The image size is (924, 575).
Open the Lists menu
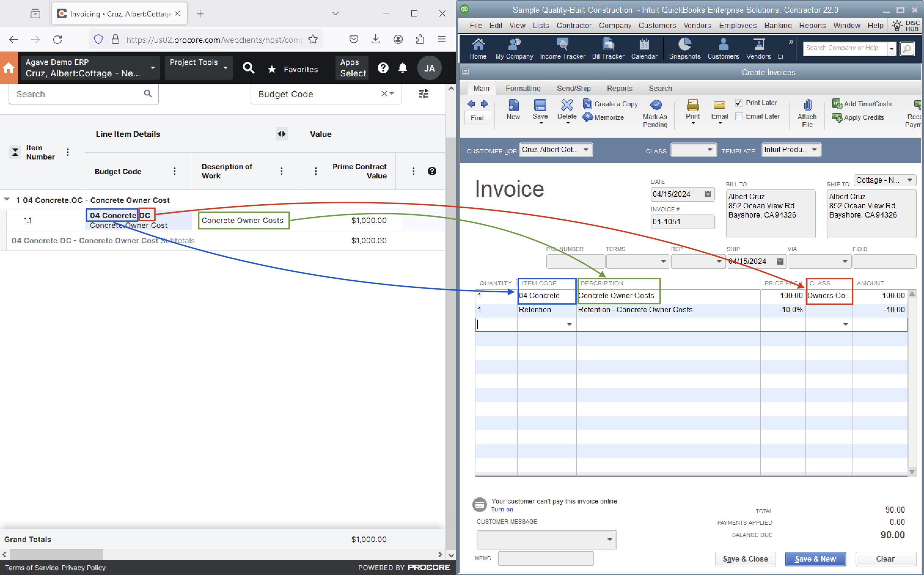(540, 25)
